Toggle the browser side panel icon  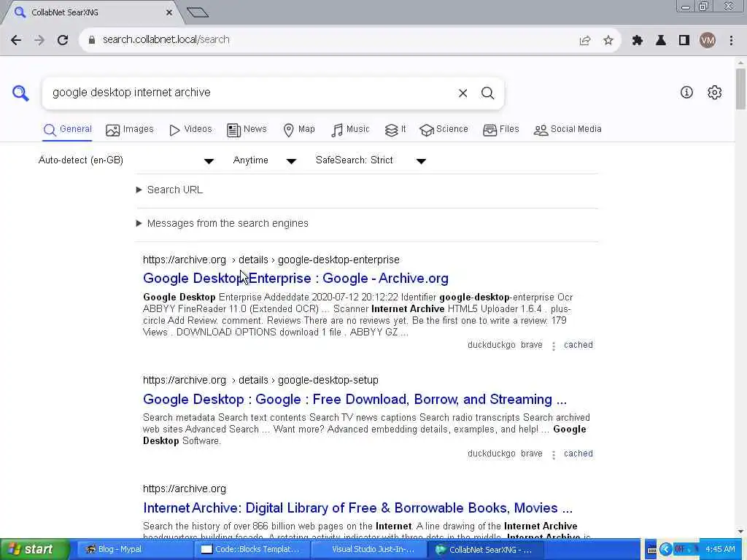pos(684,41)
